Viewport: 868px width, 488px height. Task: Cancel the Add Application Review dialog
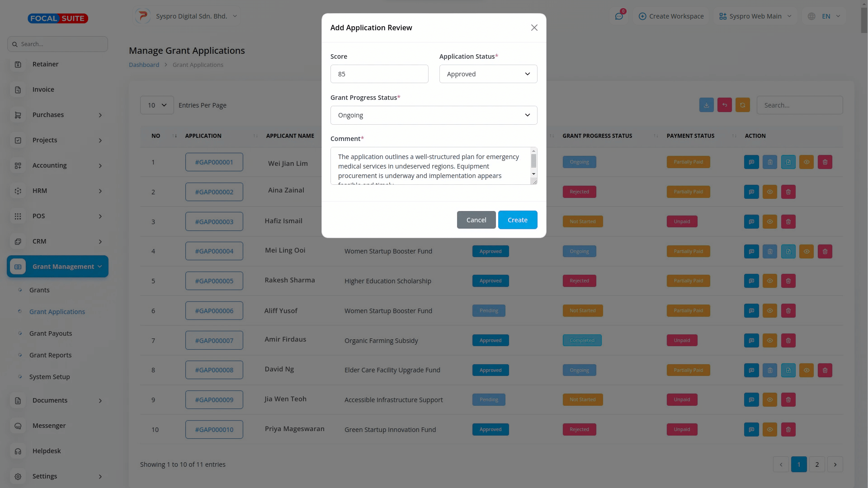coord(476,220)
